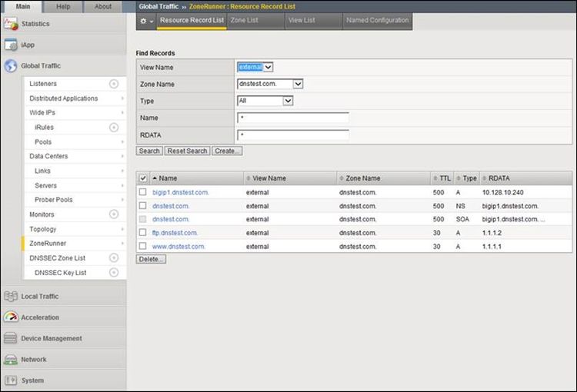577x392 pixels.
Task: Click the plus icon beside DNSSEC Key List
Action: [114, 273]
